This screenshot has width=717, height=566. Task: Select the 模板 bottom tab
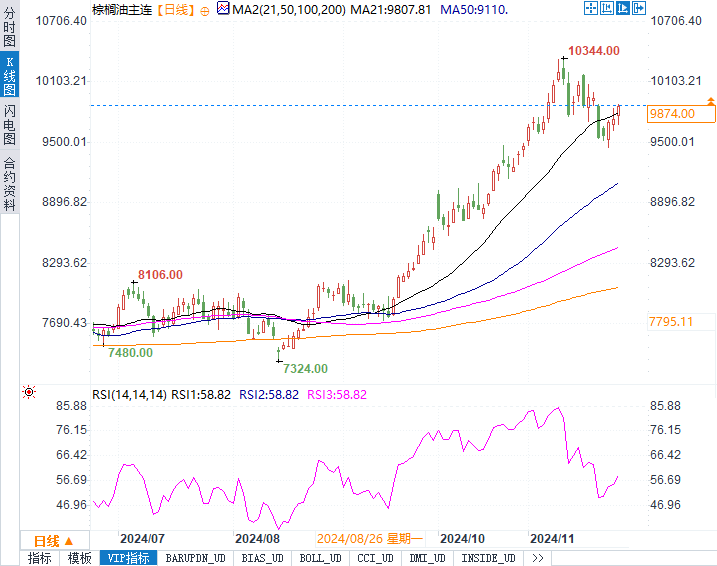(x=80, y=558)
